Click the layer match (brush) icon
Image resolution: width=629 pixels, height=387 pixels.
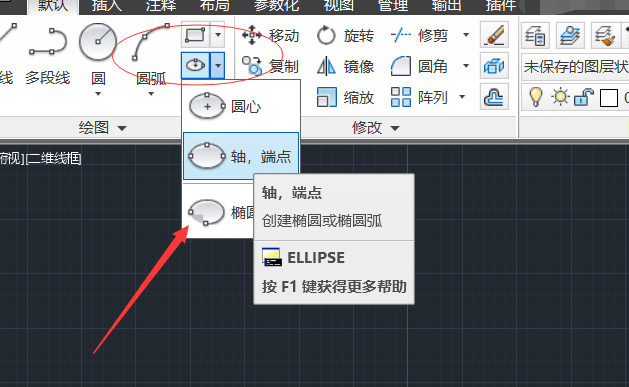click(x=605, y=35)
